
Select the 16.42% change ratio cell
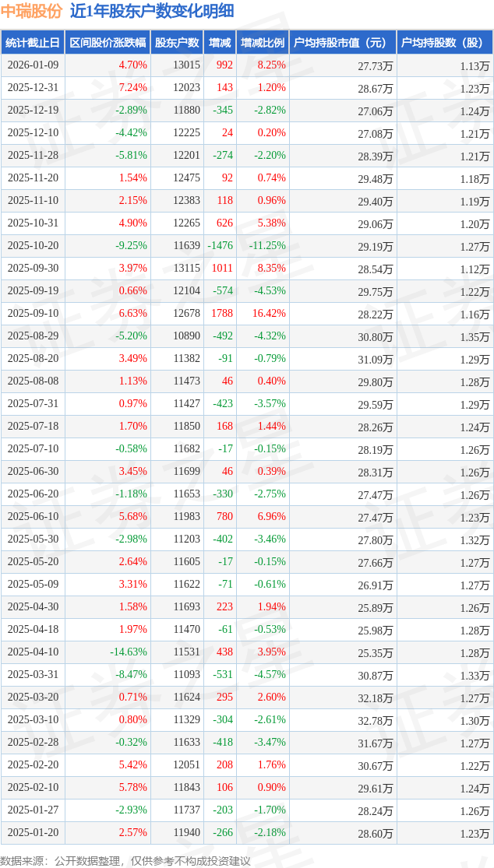pos(269,313)
